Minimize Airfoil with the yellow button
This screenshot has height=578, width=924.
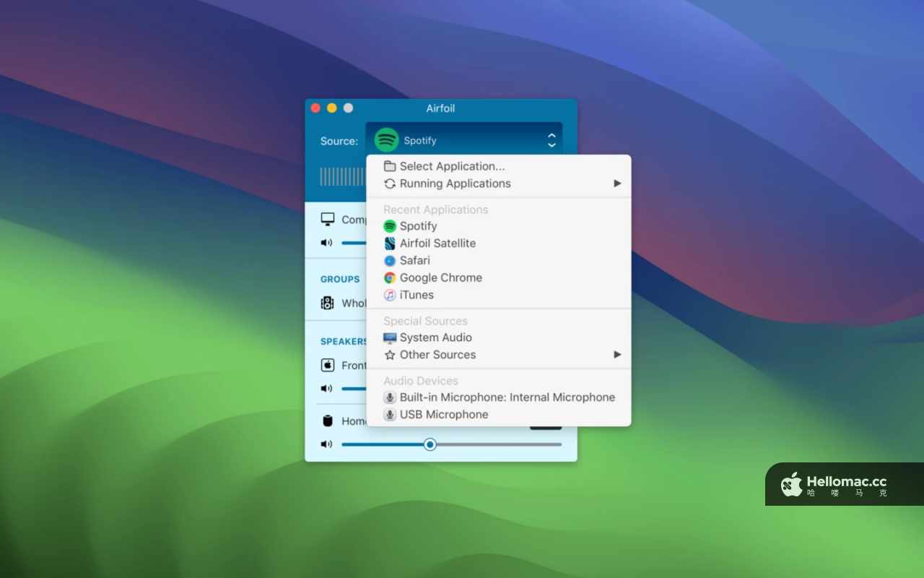[x=332, y=108]
